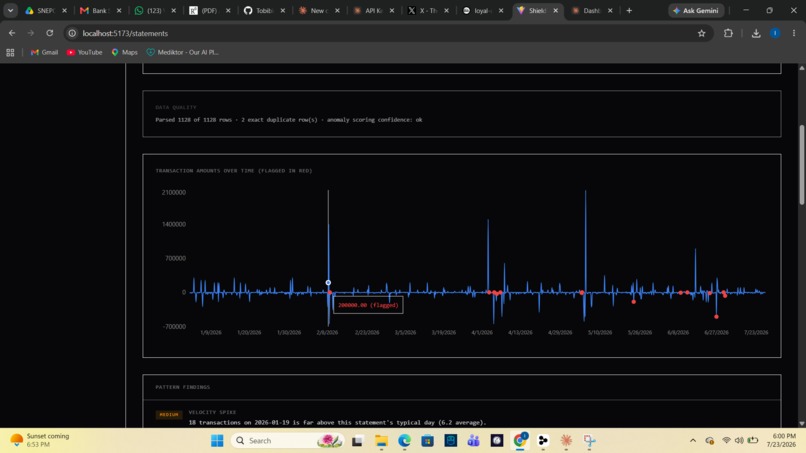This screenshot has height=453, width=806.
Task: Open the Chrome profile avatar
Action: (775, 33)
